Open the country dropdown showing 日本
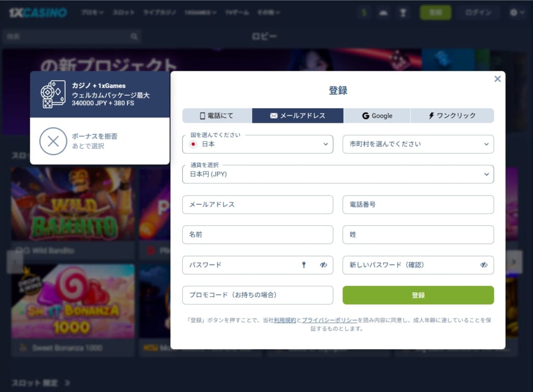 258,144
